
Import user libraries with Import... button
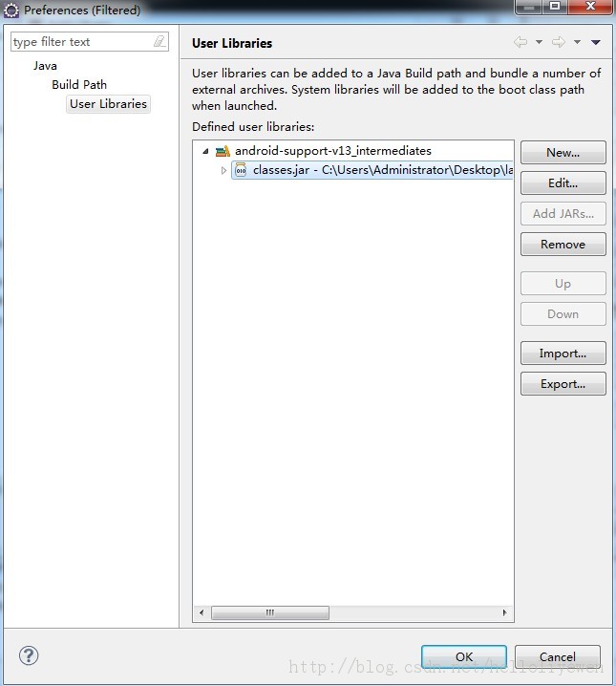pyautogui.click(x=563, y=354)
